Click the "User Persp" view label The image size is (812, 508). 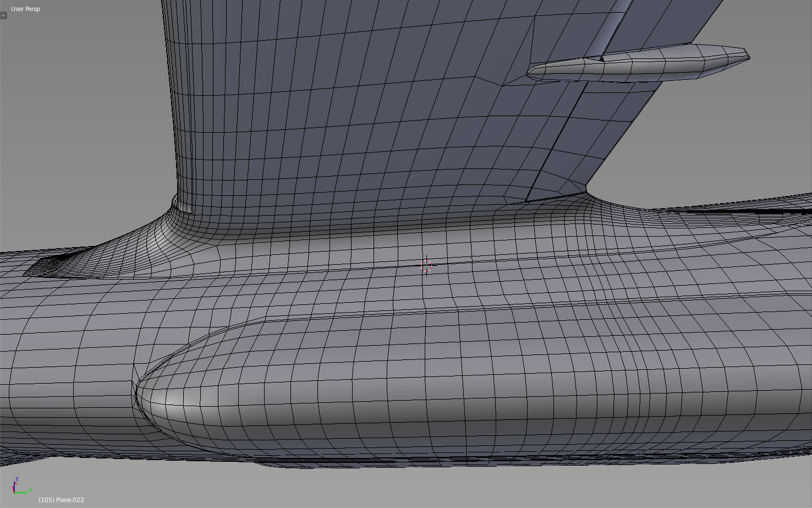[x=25, y=9]
